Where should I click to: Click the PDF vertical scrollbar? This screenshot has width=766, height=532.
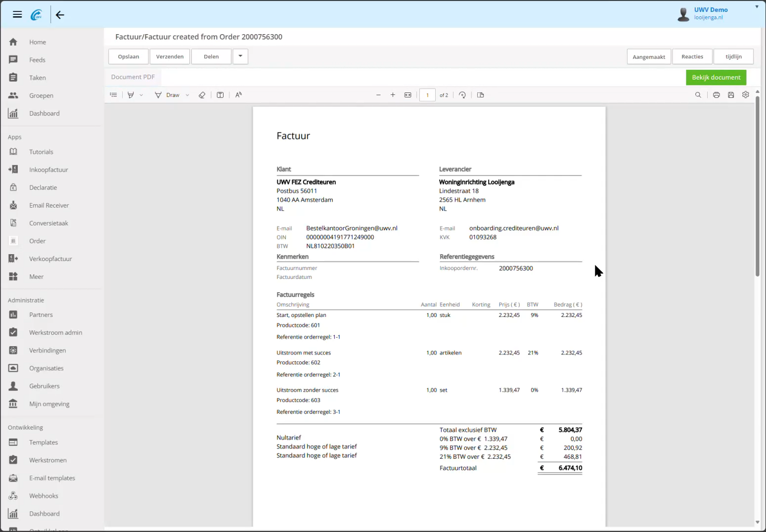point(757,186)
